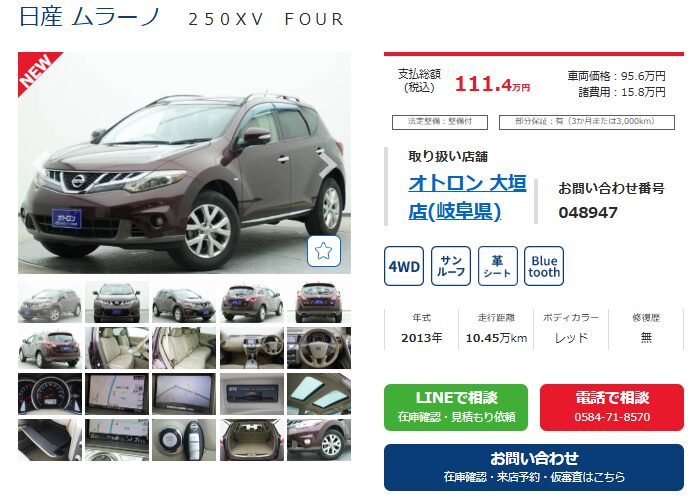Image resolution: width=695 pixels, height=504 pixels.
Task: Click LINEで相談 green button
Action: (x=456, y=407)
